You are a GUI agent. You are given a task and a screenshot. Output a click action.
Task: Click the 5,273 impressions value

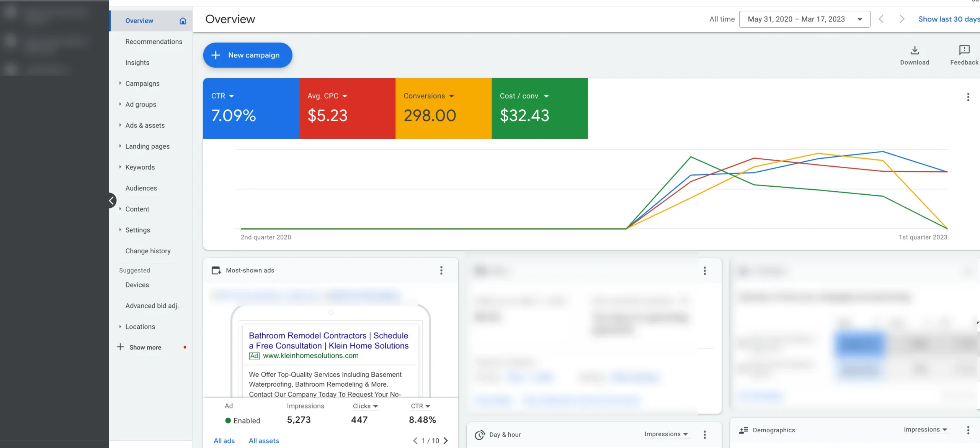click(299, 420)
